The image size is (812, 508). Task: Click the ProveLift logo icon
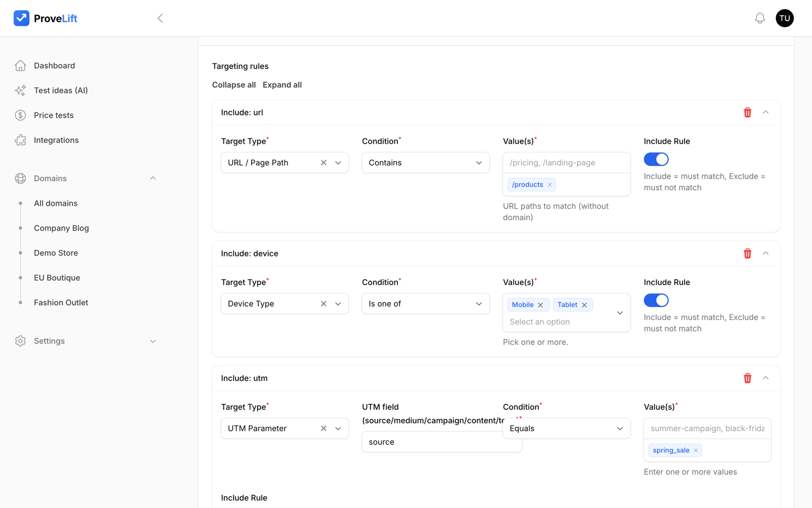tap(21, 18)
